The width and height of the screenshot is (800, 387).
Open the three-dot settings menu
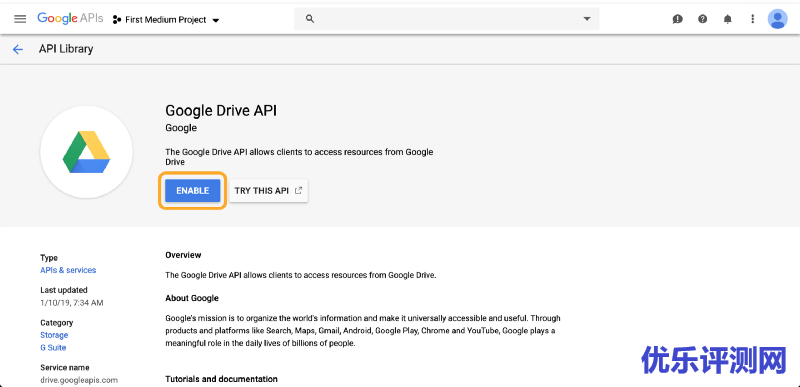tap(753, 19)
